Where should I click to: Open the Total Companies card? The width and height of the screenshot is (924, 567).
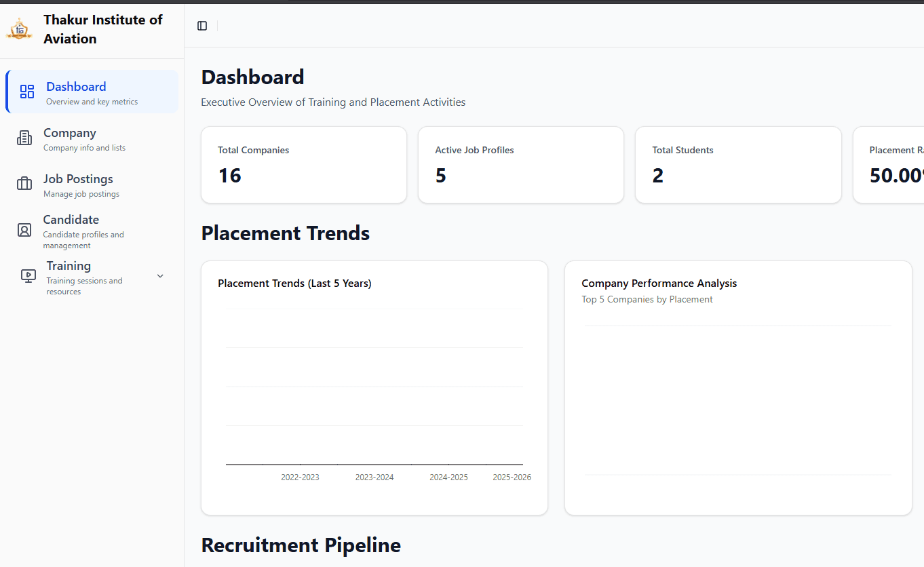(304, 165)
